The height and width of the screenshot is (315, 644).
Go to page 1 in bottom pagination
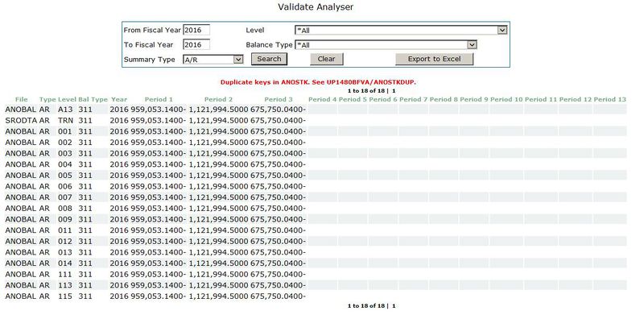coord(394,305)
